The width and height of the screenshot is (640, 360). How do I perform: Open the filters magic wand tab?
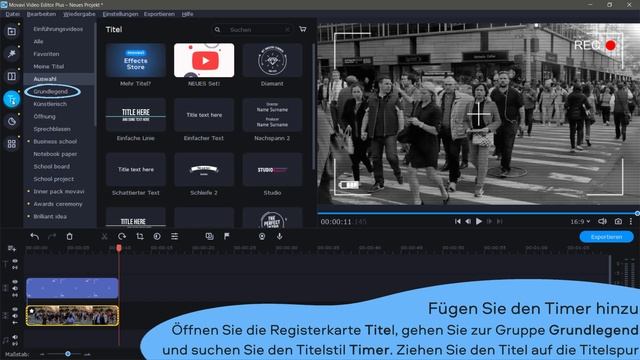[11, 54]
